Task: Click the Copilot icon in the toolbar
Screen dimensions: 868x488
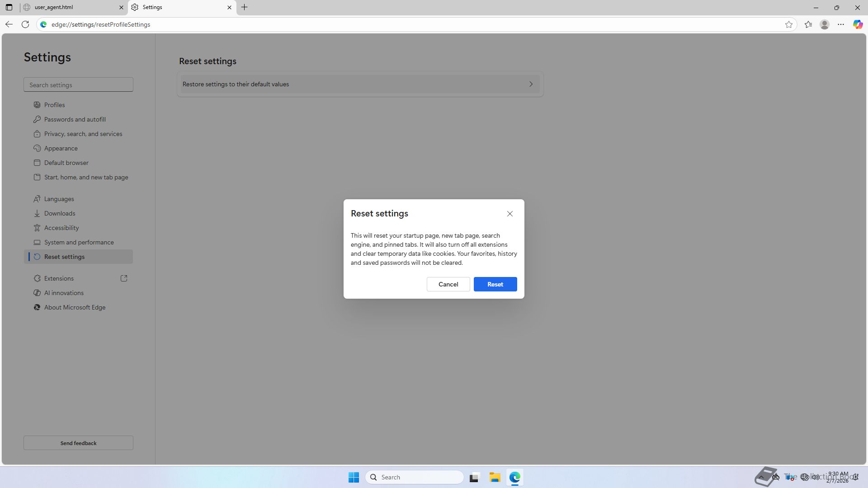Action: 858,24
